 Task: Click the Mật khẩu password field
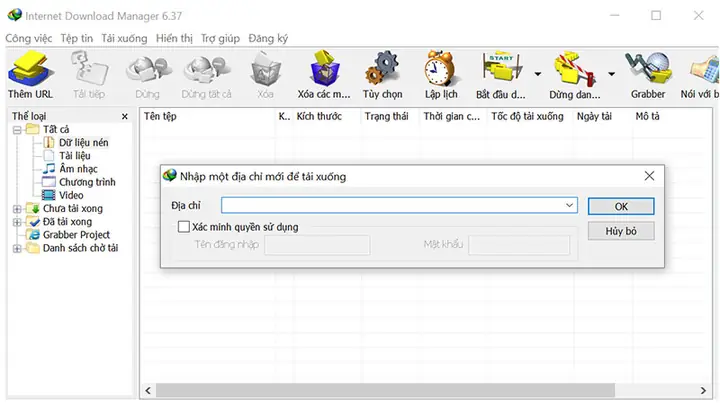[x=519, y=245]
